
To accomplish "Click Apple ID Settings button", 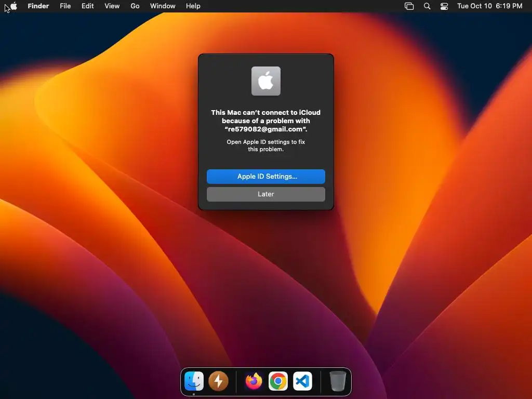I will pos(266,177).
